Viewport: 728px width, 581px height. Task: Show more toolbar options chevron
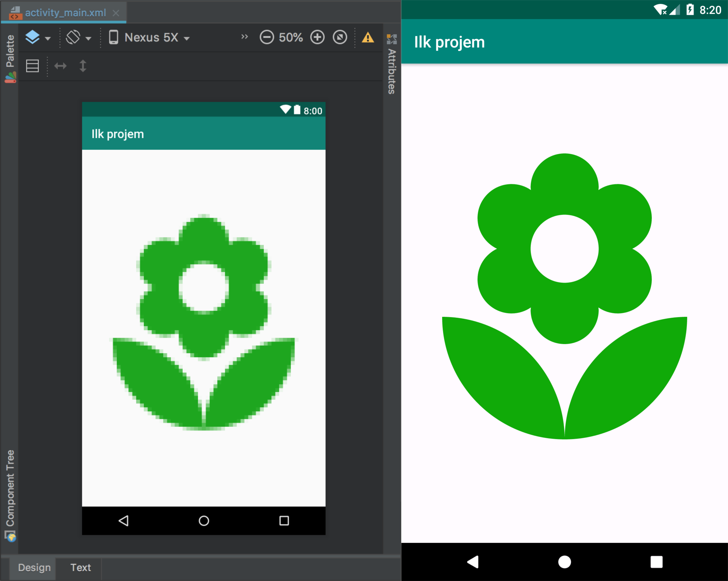tap(245, 37)
